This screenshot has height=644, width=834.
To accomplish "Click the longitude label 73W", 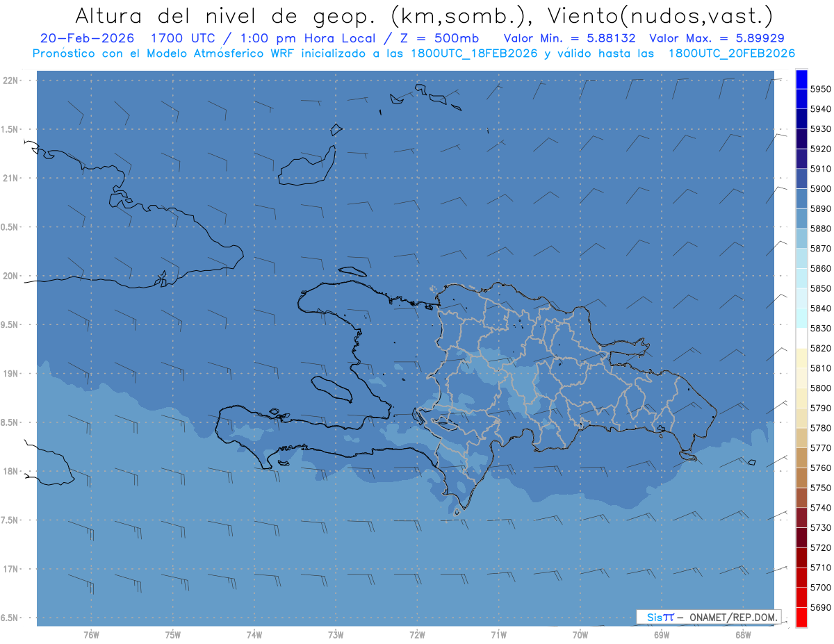I will pos(336,635).
